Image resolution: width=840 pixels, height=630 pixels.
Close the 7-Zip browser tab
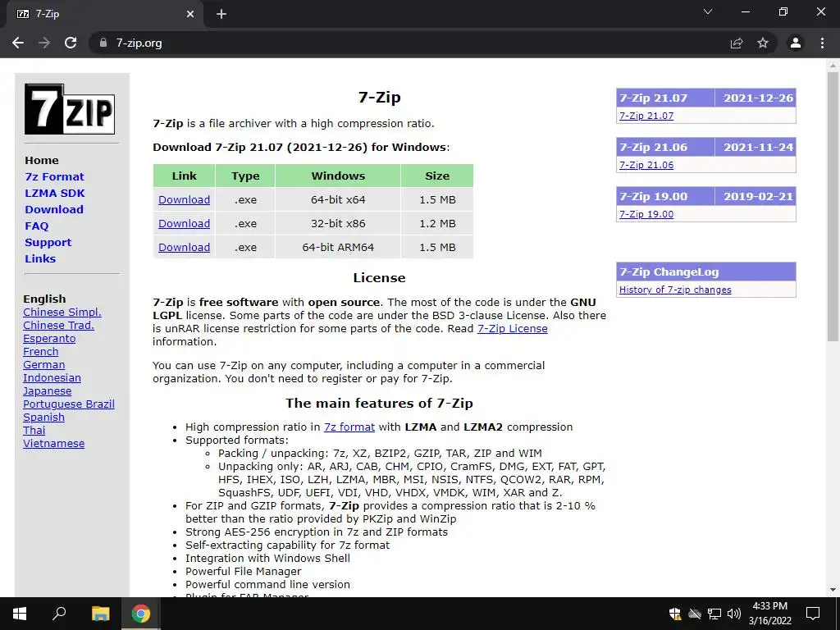point(190,14)
